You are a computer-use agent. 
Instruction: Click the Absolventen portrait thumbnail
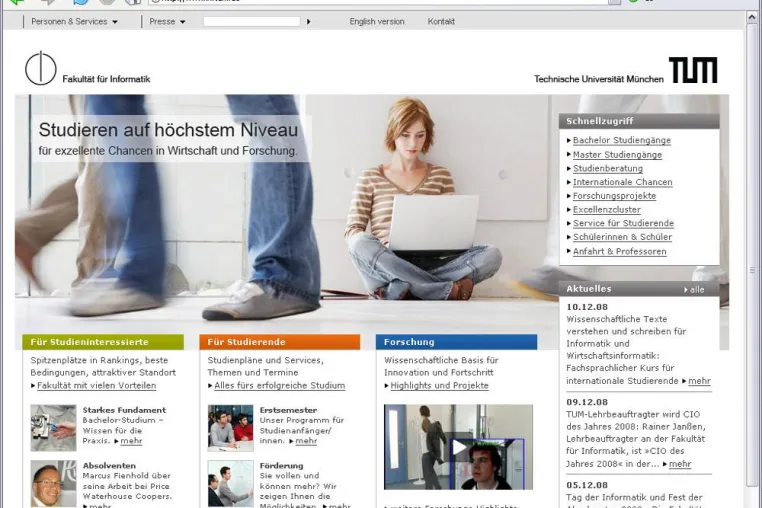[x=53, y=484]
